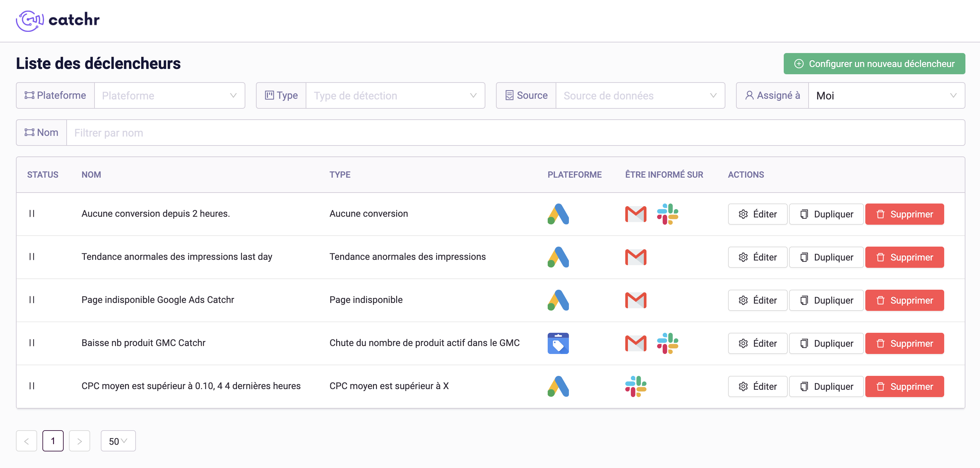980x468 pixels.
Task: Go to next page arrow
Action: [x=80, y=441]
